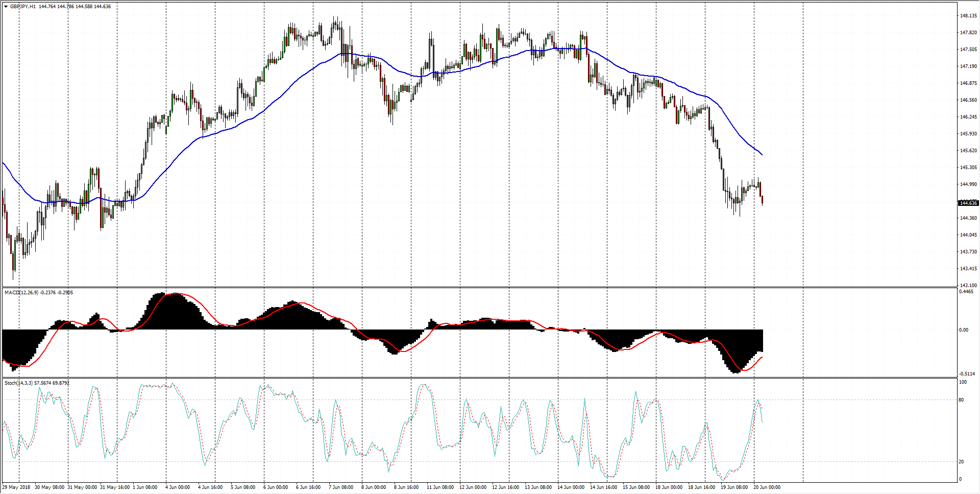The width and height of the screenshot is (980, 494).
Task: Click the triangle arrow beside GBPJPY,H1
Action: (x=6, y=7)
